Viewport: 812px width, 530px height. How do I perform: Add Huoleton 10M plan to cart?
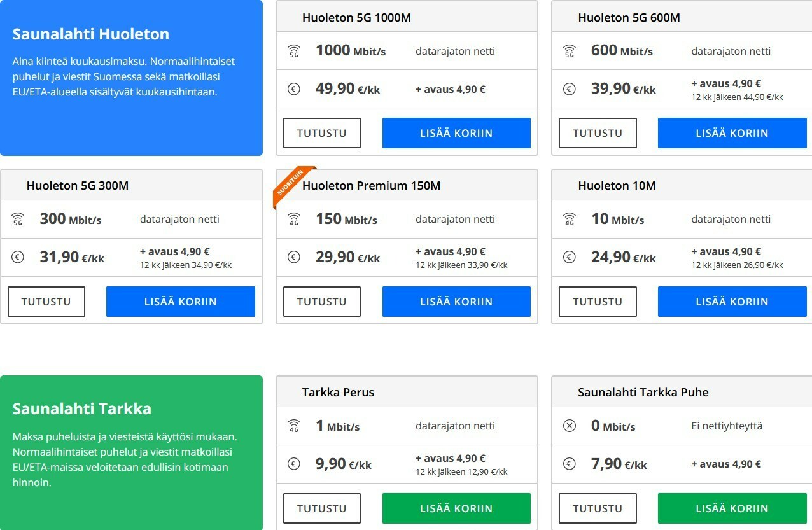point(732,302)
